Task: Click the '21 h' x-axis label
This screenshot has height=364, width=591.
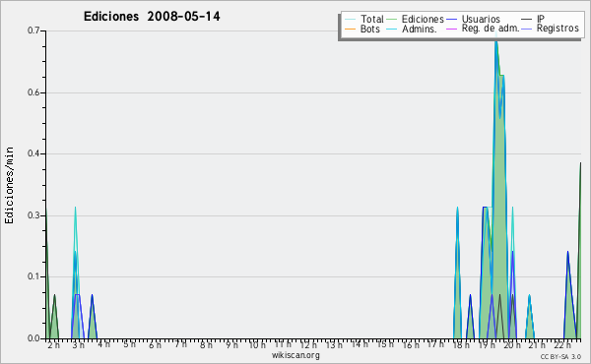Action: click(x=537, y=345)
